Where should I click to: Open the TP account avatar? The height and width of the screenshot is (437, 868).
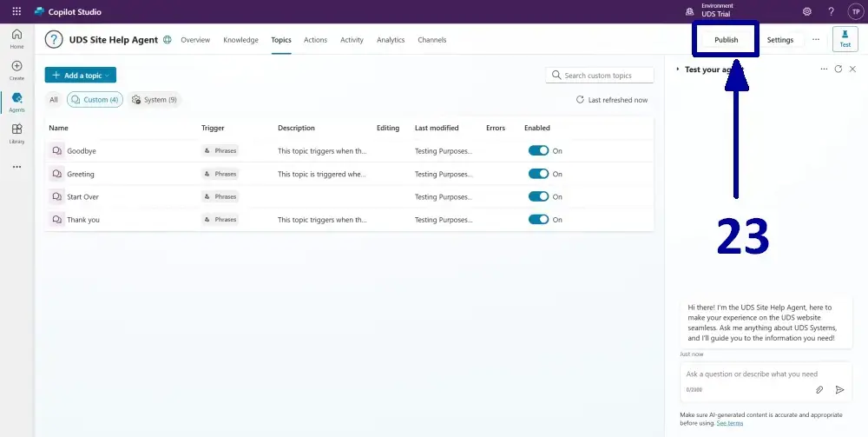856,11
